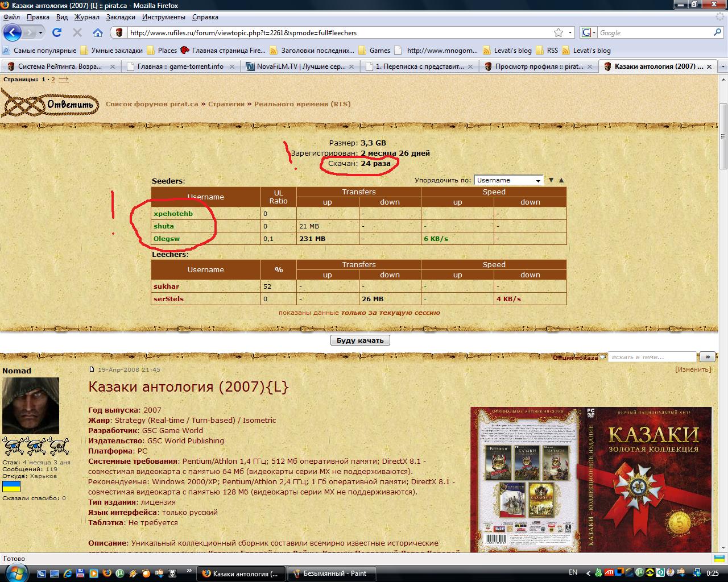Open the Справка menu

[205, 17]
